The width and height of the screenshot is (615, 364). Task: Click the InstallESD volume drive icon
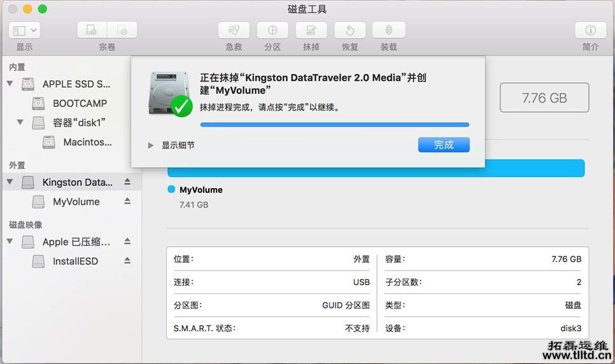pos(38,261)
